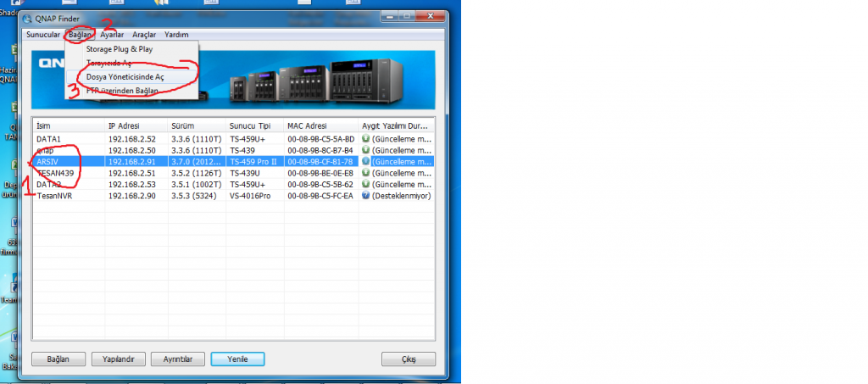Click the Yenile button
The height and width of the screenshot is (384, 868).
point(237,359)
